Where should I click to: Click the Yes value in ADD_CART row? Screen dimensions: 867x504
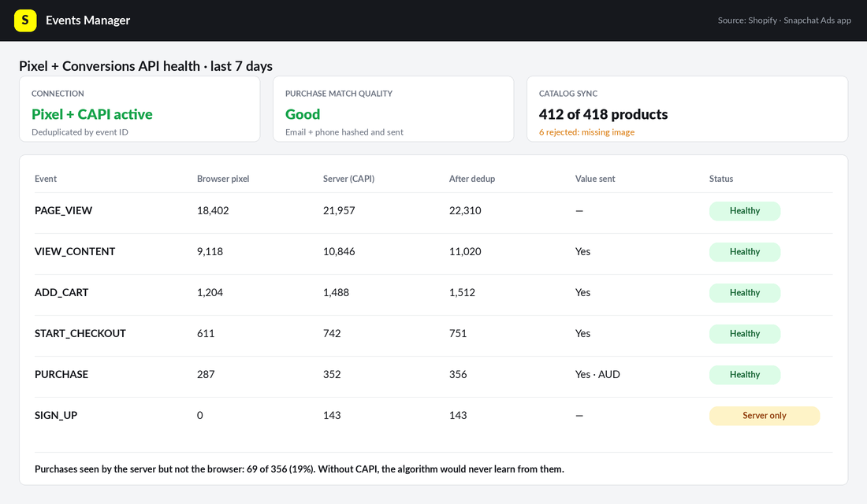tap(582, 292)
